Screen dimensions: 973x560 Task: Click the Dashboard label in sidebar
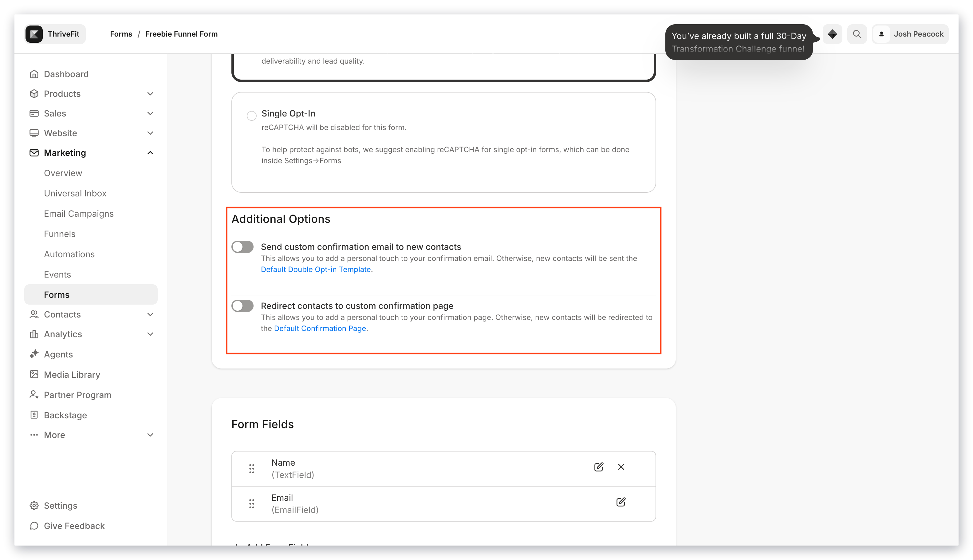click(66, 74)
